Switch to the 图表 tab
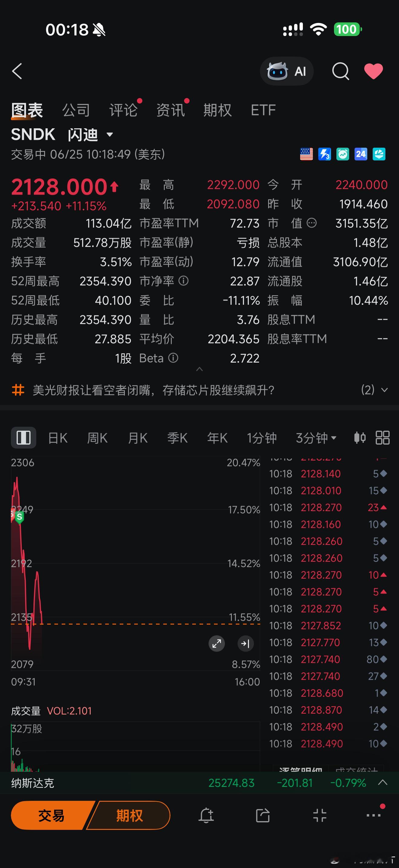399x868 pixels. [27, 110]
